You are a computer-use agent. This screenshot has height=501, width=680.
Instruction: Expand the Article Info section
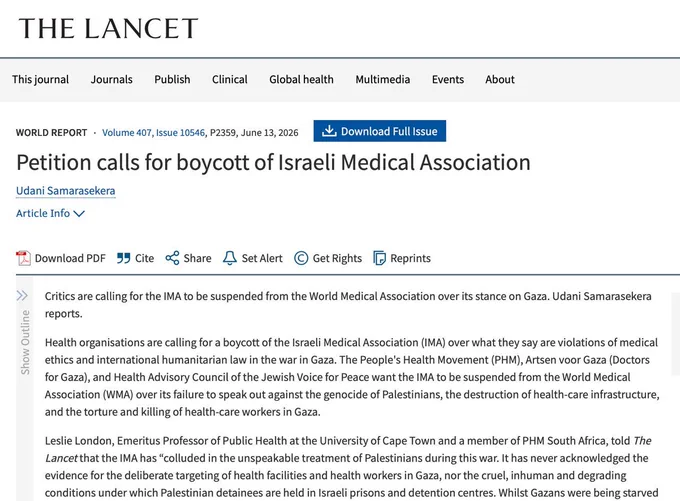tap(50, 213)
